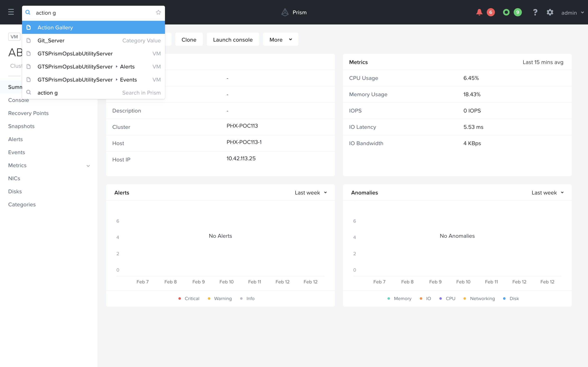The width and height of the screenshot is (588, 367).
Task: Open alerts bell notification icon
Action: pos(479,12)
